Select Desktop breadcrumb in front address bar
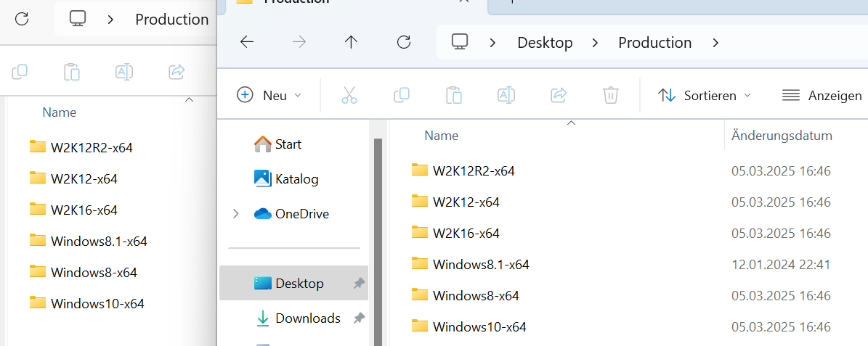 point(545,43)
